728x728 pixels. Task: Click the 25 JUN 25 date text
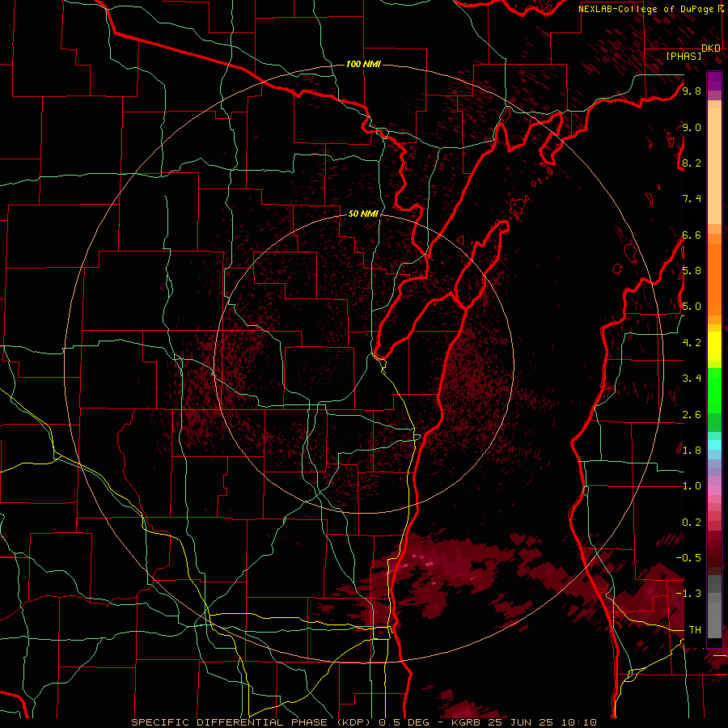point(521,722)
